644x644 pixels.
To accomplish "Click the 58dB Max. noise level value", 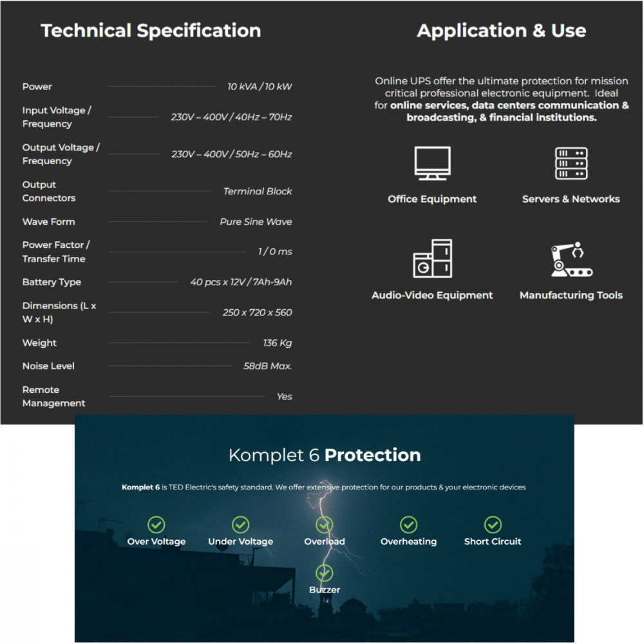I will [267, 366].
